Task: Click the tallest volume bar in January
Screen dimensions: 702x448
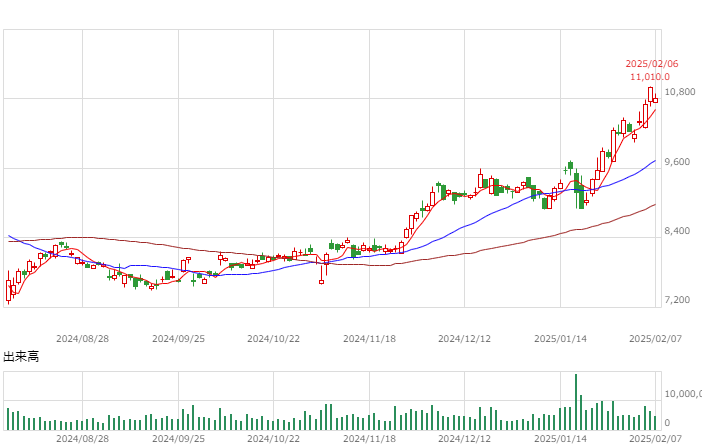Action: pyautogui.click(x=576, y=402)
